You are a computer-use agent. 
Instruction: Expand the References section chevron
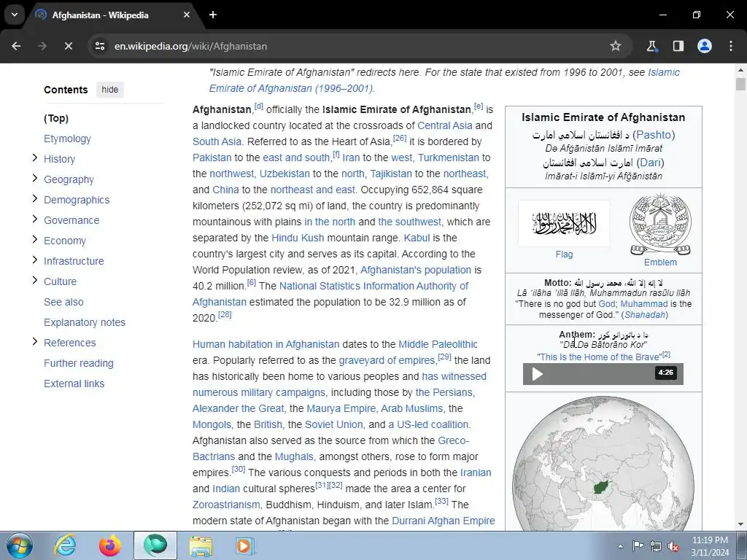tap(35, 341)
